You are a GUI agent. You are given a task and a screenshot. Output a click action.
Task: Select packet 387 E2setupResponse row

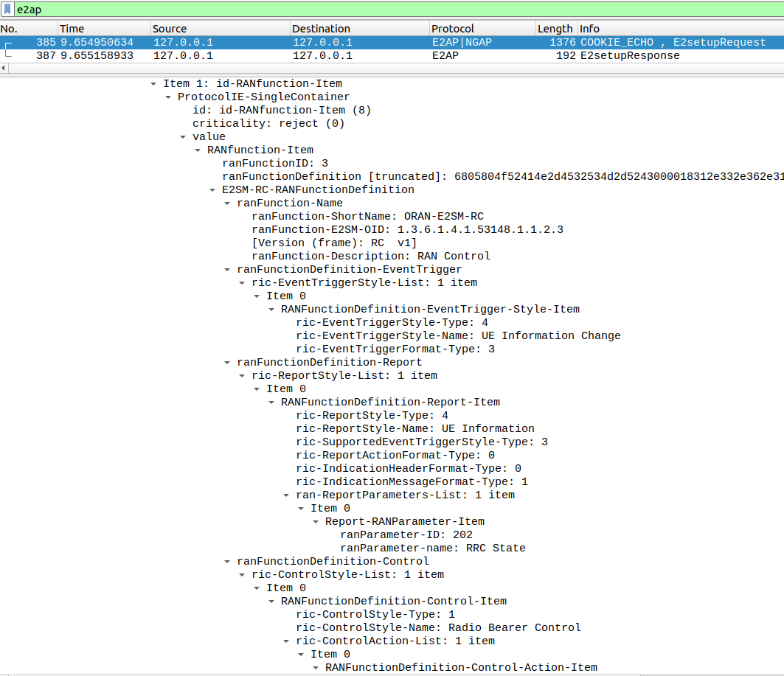point(369,55)
